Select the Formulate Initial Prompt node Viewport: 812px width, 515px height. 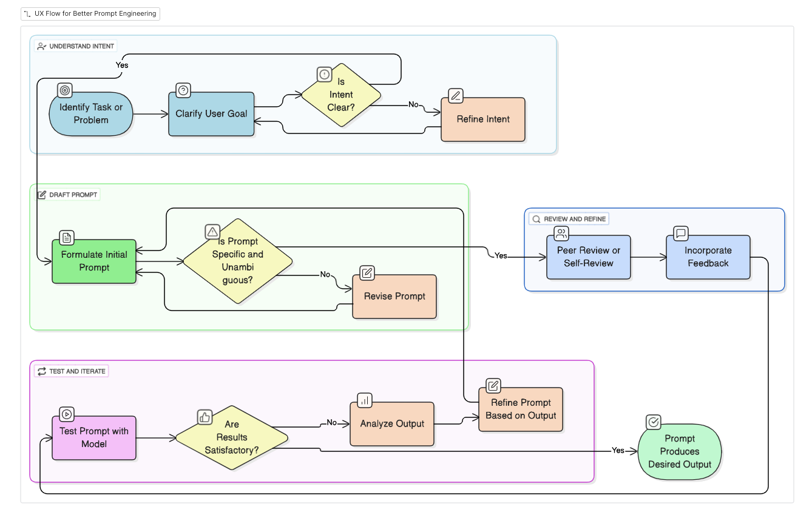94,261
